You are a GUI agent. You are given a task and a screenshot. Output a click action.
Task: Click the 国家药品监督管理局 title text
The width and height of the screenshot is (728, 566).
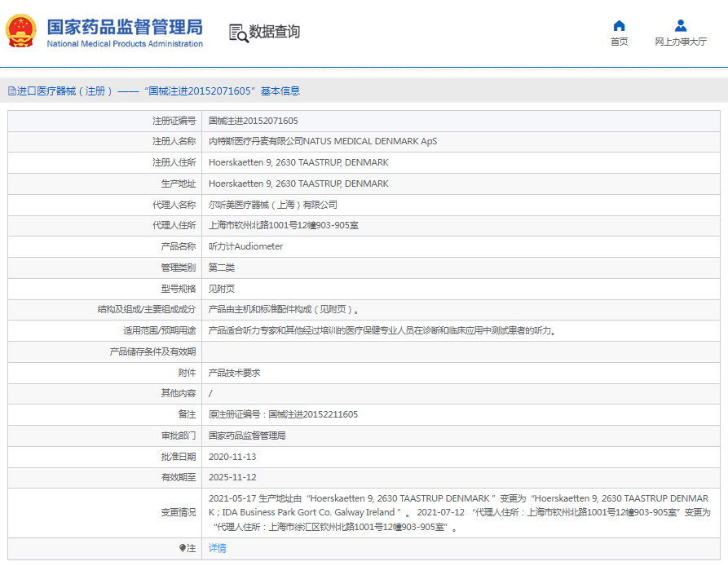[124, 26]
